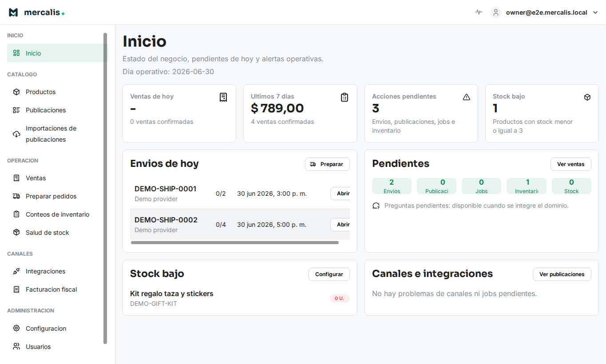Open Importaciones de publicaciones page
This screenshot has height=364, width=606.
[x=57, y=134]
